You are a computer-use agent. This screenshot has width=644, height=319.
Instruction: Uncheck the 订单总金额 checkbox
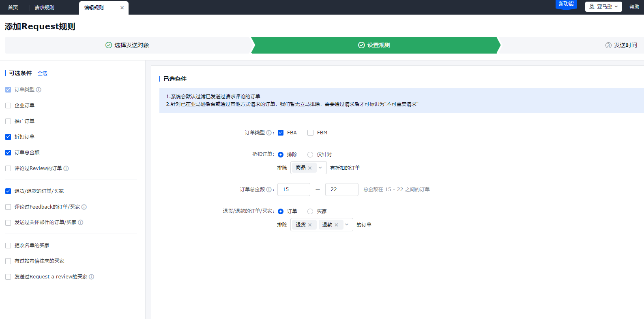click(x=8, y=153)
